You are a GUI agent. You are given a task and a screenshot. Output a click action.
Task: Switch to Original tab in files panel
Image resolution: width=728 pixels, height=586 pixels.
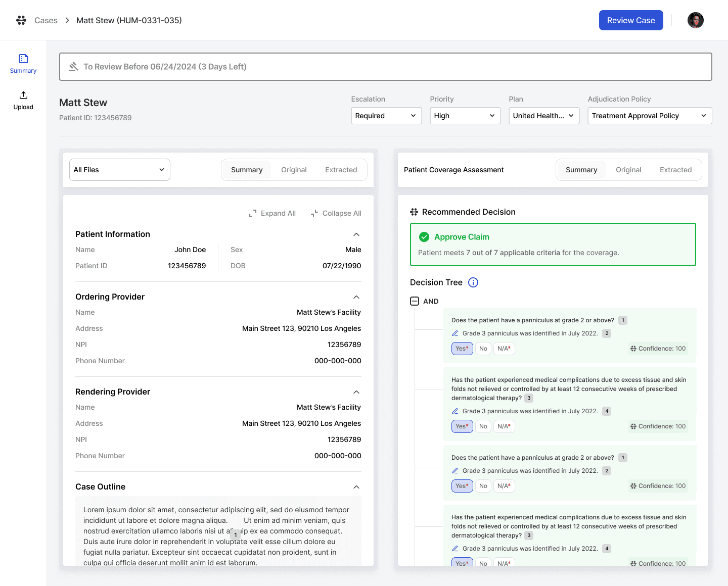point(294,170)
